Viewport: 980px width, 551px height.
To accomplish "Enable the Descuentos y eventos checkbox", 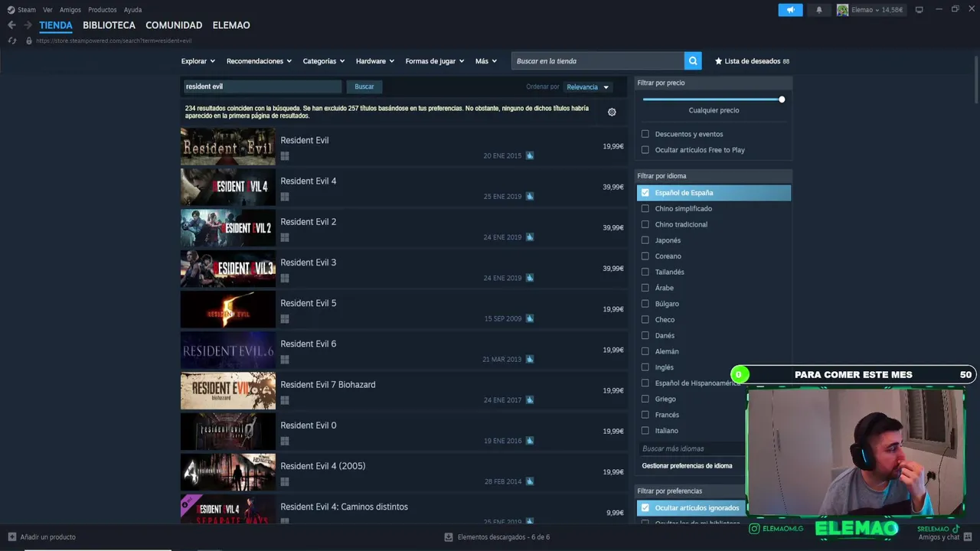I will [x=645, y=134].
